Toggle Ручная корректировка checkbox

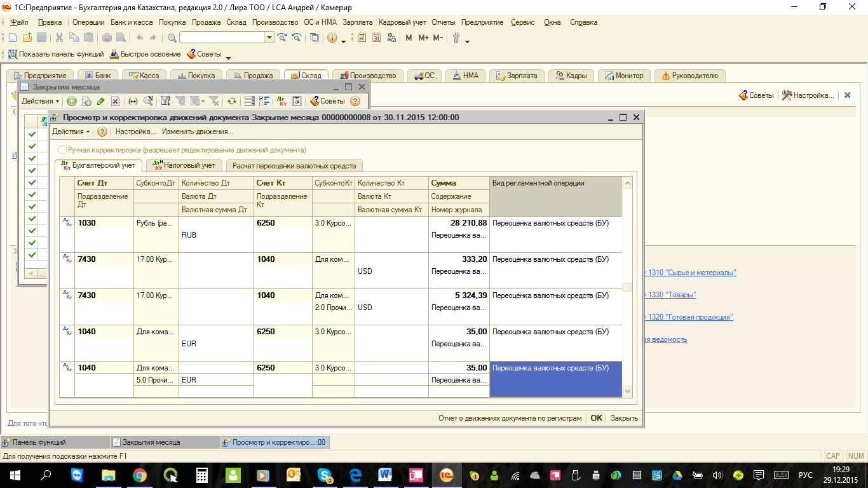[62, 150]
